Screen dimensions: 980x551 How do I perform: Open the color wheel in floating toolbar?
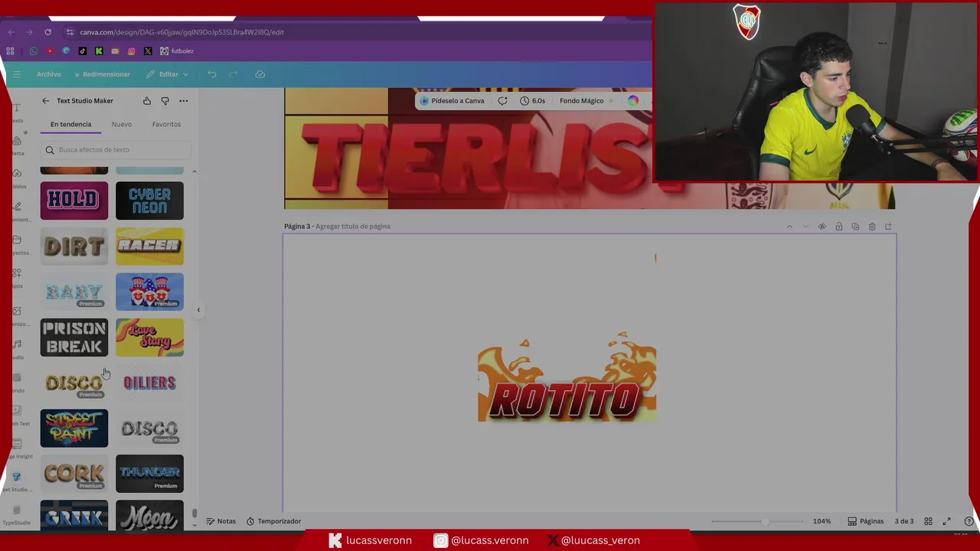(x=632, y=101)
